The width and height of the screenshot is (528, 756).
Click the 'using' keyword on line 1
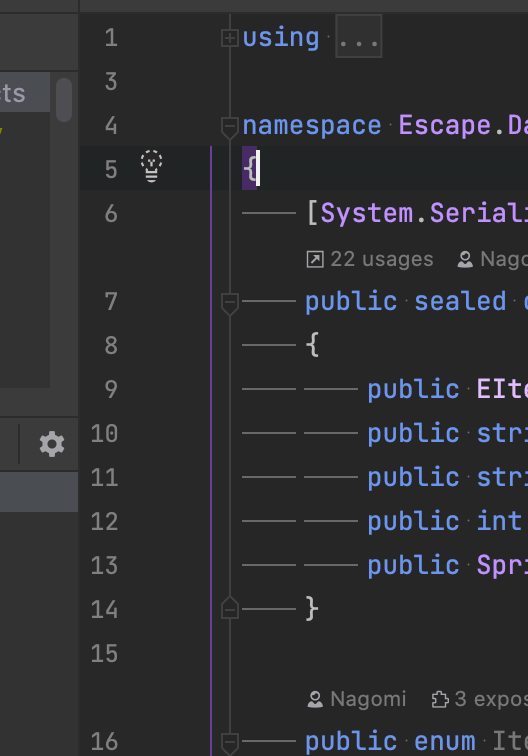281,38
